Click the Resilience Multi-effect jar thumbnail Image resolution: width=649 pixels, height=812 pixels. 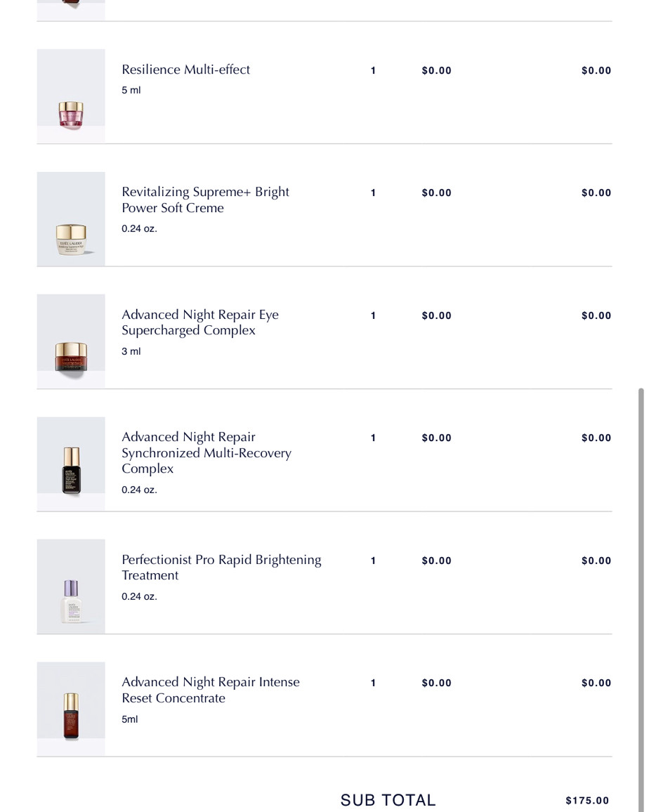[x=71, y=96]
